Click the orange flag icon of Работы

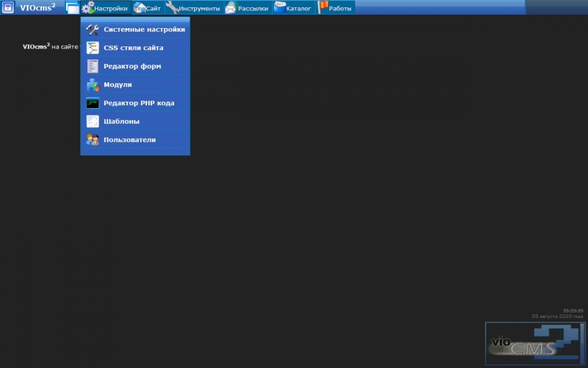(323, 7)
